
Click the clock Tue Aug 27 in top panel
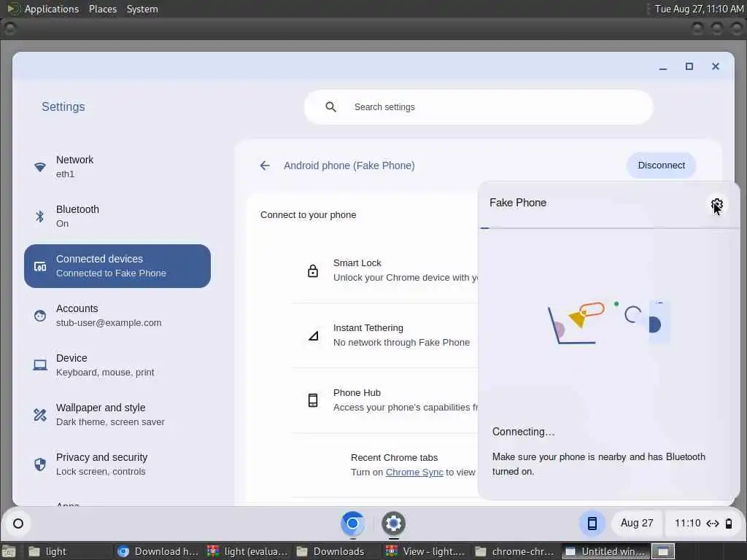tap(699, 9)
